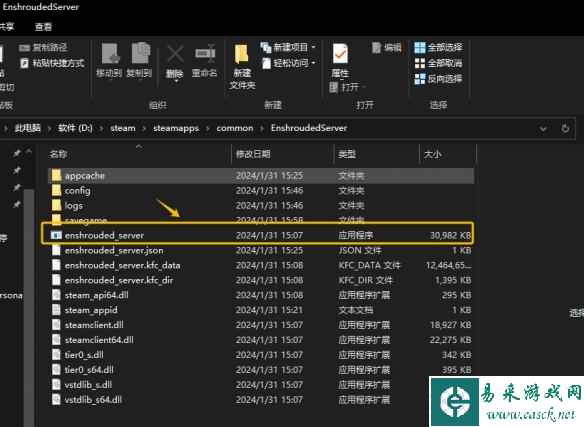Click the KFC_DIR 文件 type cell
Viewport: 584px width, 427px height.
(365, 280)
